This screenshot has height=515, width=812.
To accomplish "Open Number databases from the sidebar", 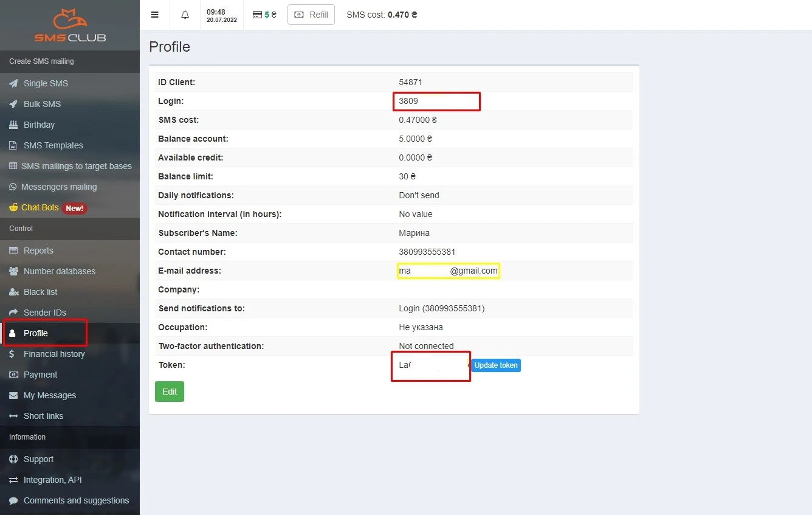I will coord(59,271).
